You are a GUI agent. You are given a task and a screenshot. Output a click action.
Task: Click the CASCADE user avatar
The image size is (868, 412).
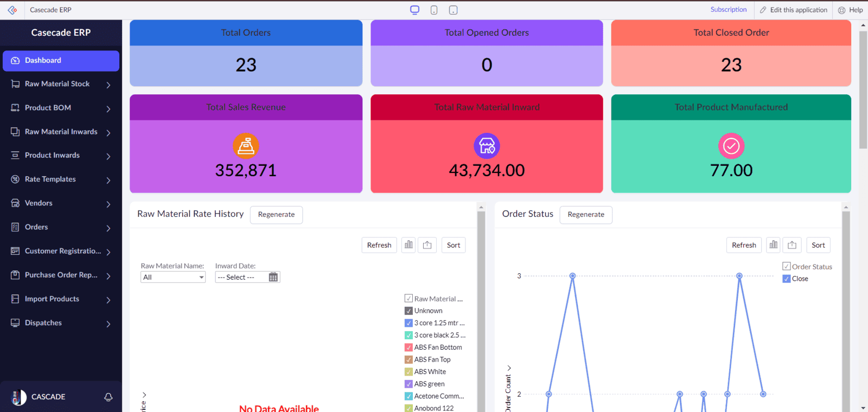pos(19,397)
